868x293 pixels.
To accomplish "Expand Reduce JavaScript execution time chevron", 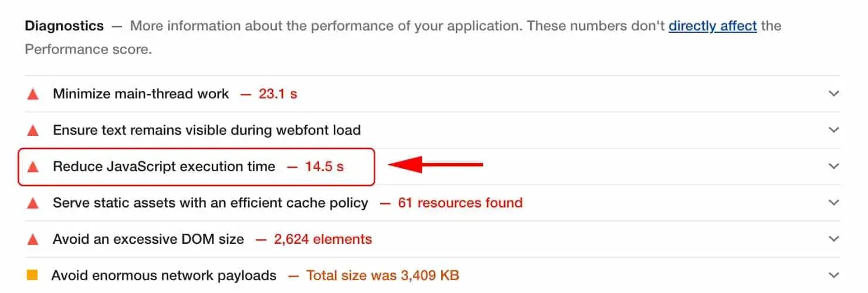I will pyautogui.click(x=833, y=166).
